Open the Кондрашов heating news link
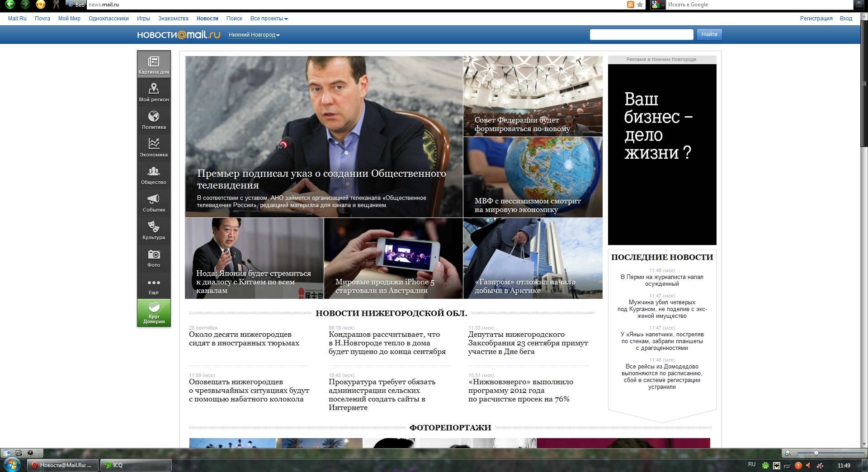868x472 pixels. [x=387, y=343]
